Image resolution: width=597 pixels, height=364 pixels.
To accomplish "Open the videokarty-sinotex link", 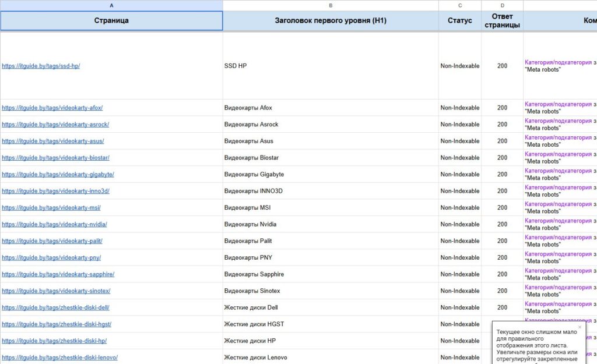I will tap(56, 291).
